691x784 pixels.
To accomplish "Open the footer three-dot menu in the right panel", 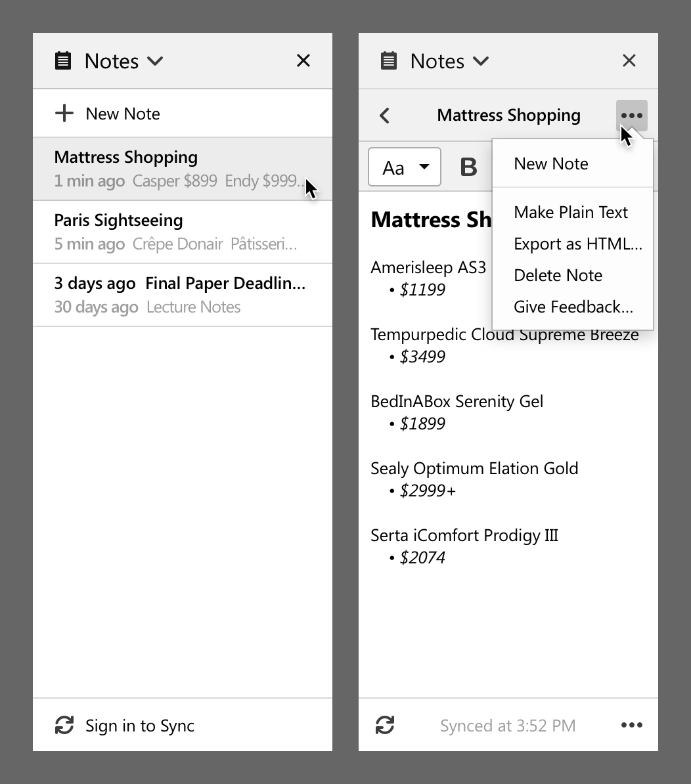I will point(632,725).
